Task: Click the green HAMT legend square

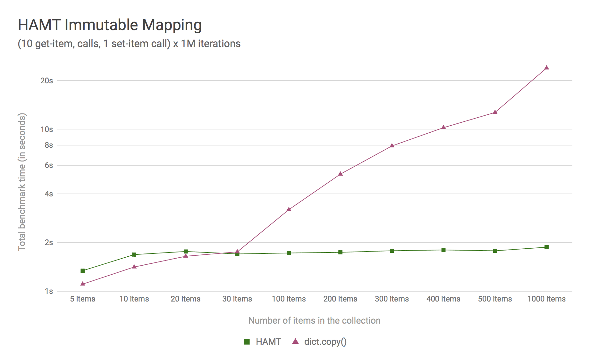Action: [x=247, y=342]
